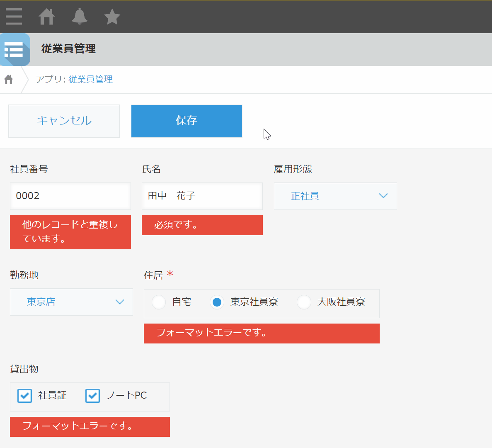Open the 勤務地 dropdown showing 東京店

[71, 302]
